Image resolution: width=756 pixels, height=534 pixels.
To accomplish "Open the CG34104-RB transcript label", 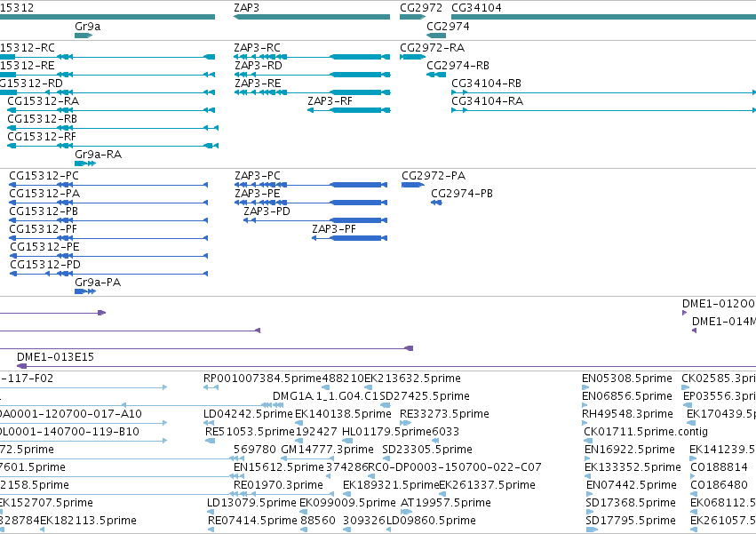I will point(486,84).
